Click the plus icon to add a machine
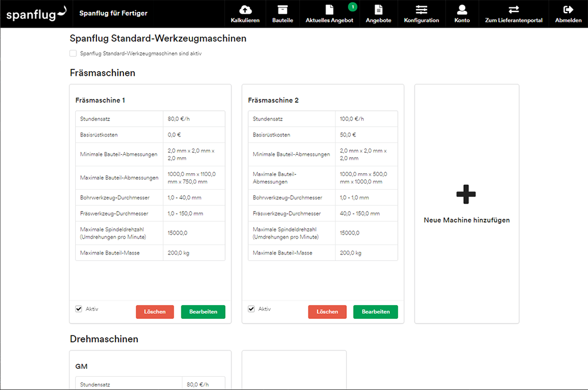Image resolution: width=588 pixels, height=390 pixels. click(466, 194)
